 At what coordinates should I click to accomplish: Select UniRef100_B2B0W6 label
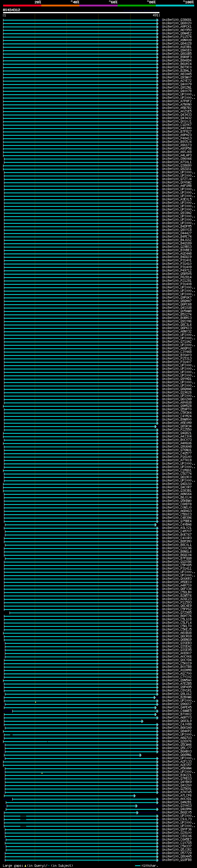[x=177, y=697]
